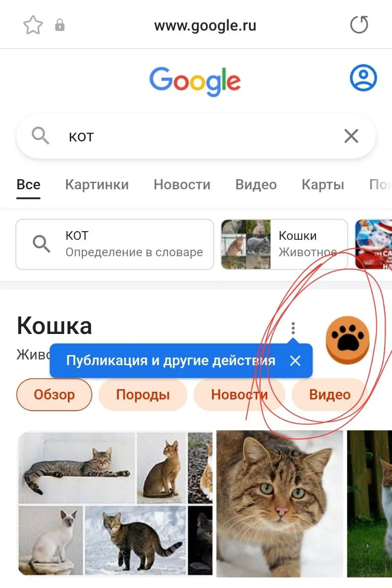
Task: Select the Обзор chip
Action: coord(54,395)
